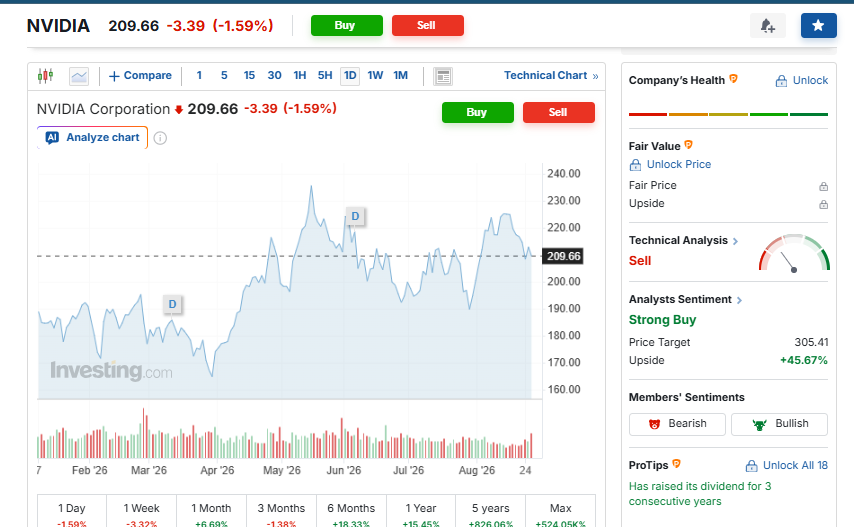Switch to candlestick chart type icon

click(46, 76)
